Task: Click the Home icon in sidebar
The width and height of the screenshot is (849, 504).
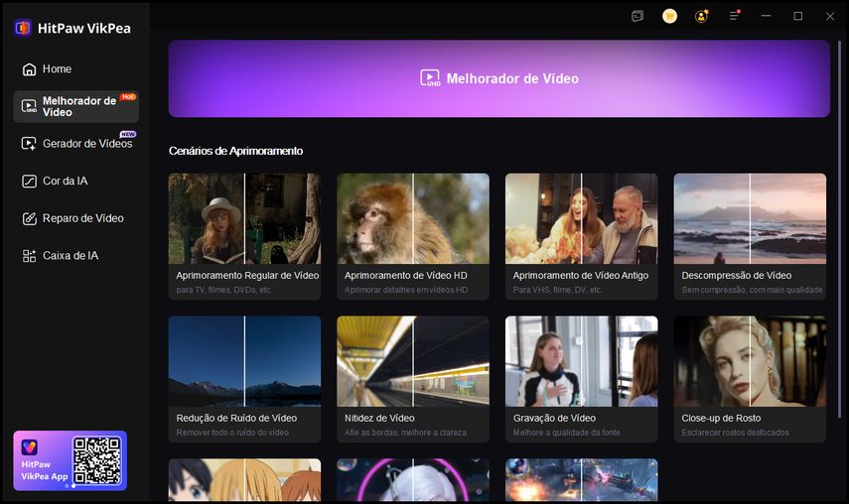Action: pyautogui.click(x=29, y=69)
